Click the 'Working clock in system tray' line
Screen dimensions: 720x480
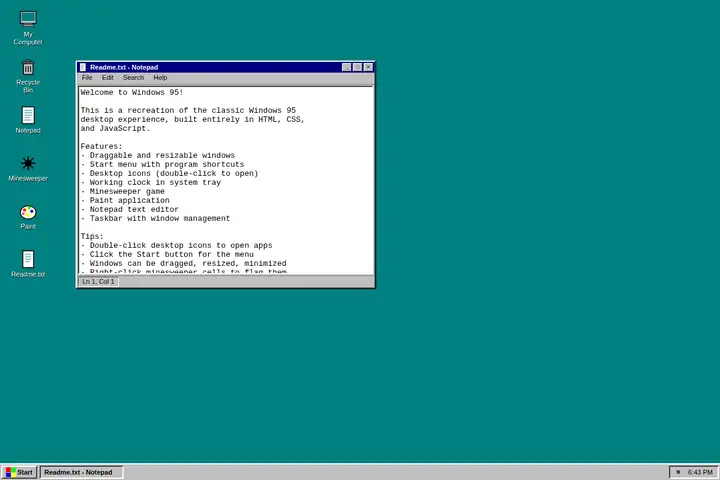click(151, 182)
